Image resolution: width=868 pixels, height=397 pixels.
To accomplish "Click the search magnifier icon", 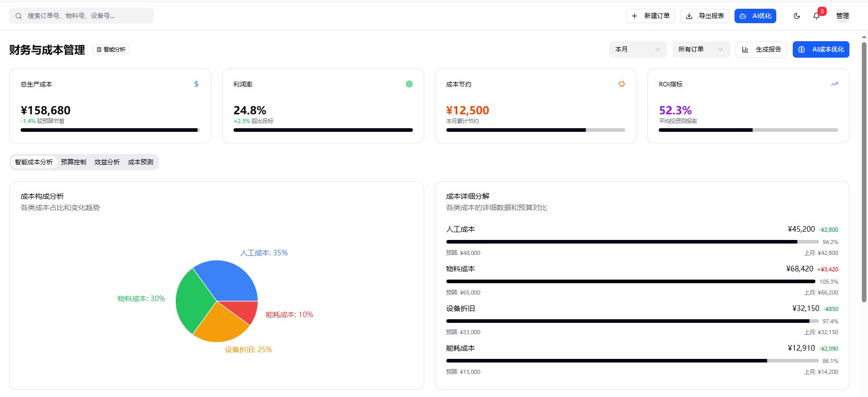I will point(19,16).
